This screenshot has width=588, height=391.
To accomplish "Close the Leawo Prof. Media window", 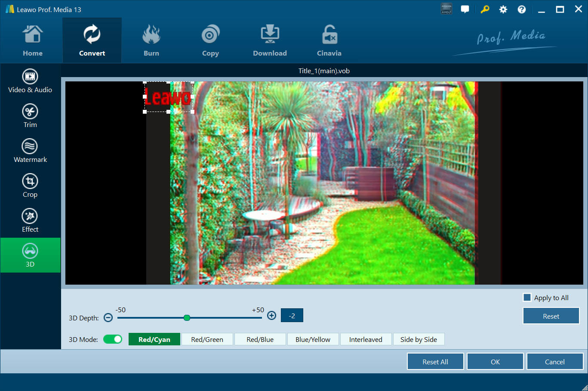I will [579, 9].
